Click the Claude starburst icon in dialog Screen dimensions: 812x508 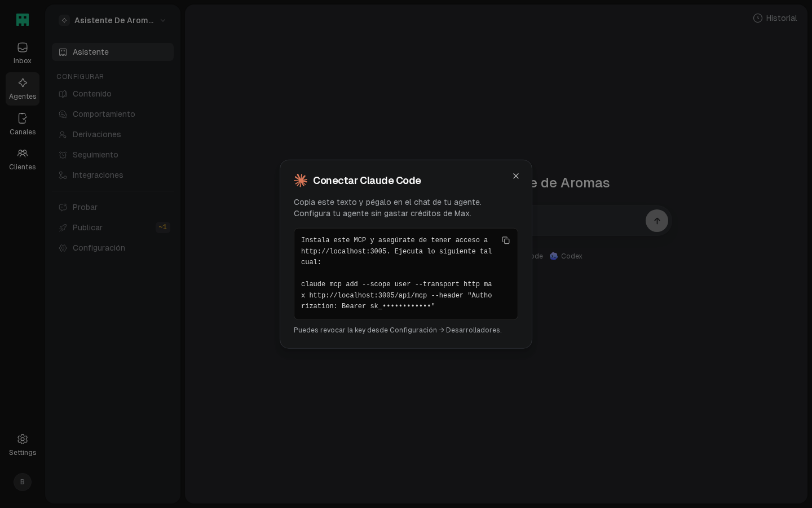301,181
